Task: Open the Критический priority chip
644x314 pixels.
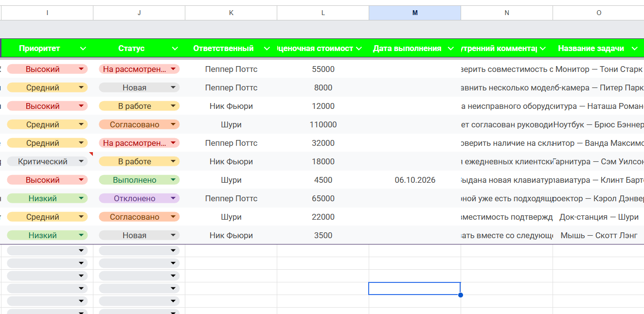Action: point(47,162)
